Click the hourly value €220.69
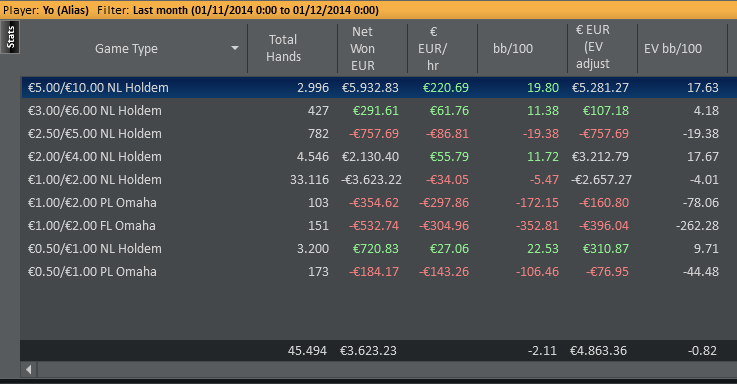 point(446,87)
